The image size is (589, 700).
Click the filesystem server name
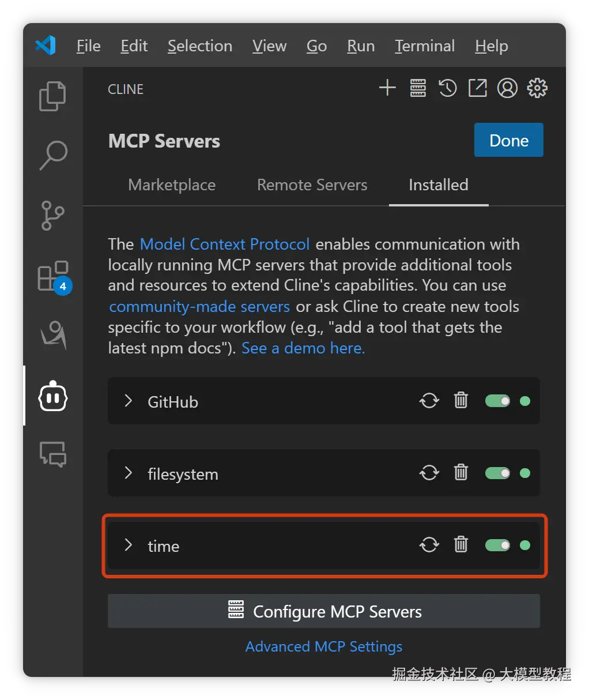point(183,474)
